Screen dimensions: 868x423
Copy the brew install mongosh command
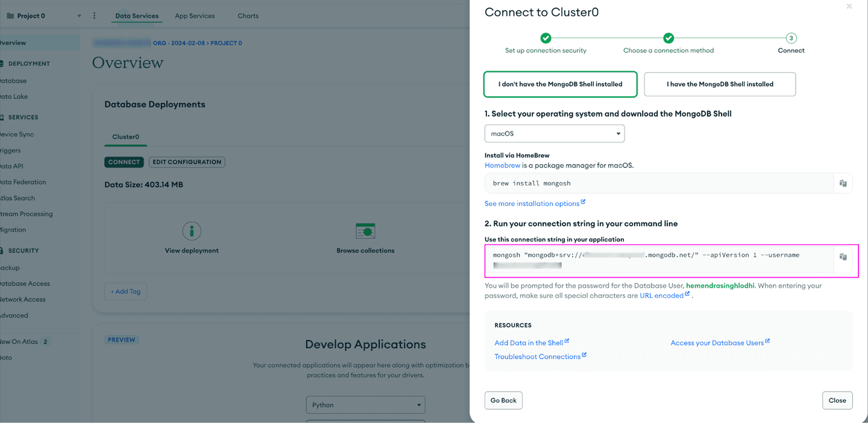843,183
